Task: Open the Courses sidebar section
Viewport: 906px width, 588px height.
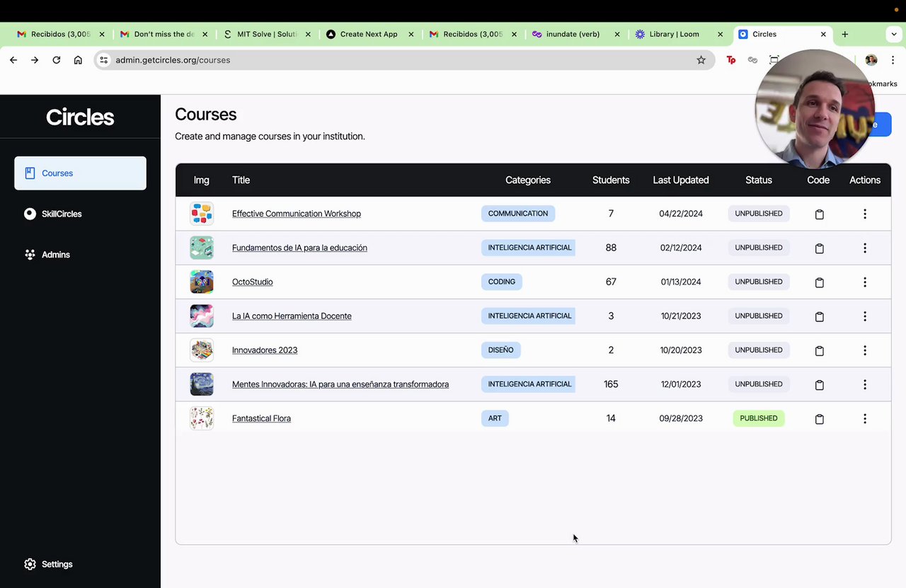Action: pyautogui.click(x=80, y=173)
